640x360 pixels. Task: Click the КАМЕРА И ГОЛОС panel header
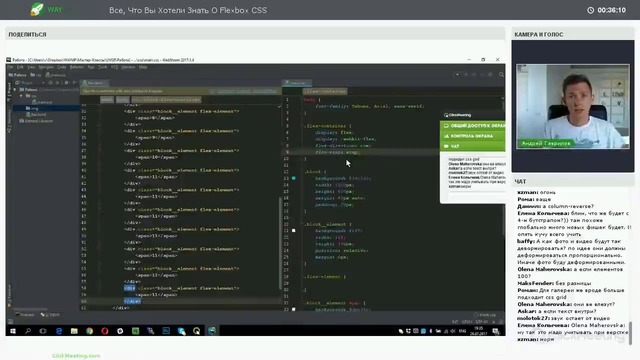pos(573,34)
